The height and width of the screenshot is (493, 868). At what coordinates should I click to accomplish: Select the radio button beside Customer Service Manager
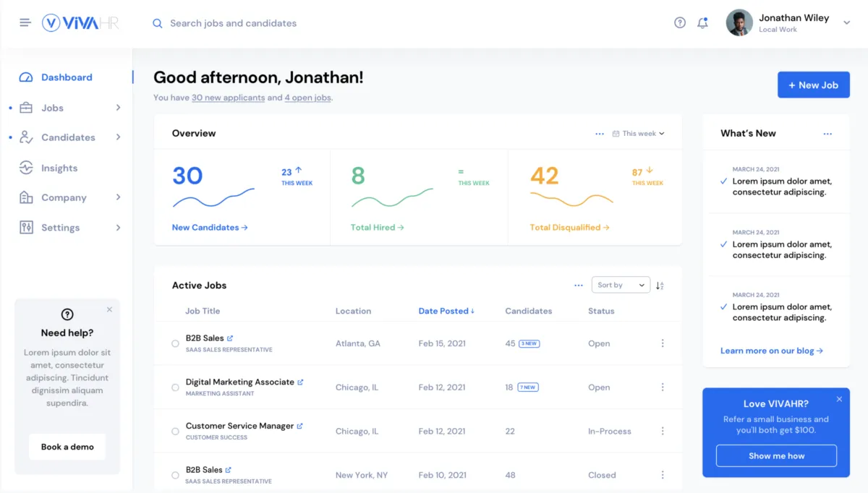(x=174, y=431)
